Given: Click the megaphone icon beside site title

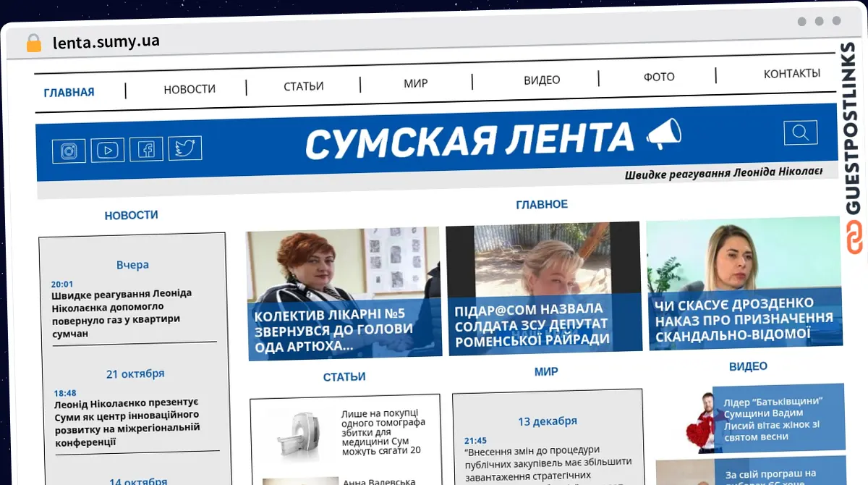Looking at the screenshot, I should (x=663, y=134).
